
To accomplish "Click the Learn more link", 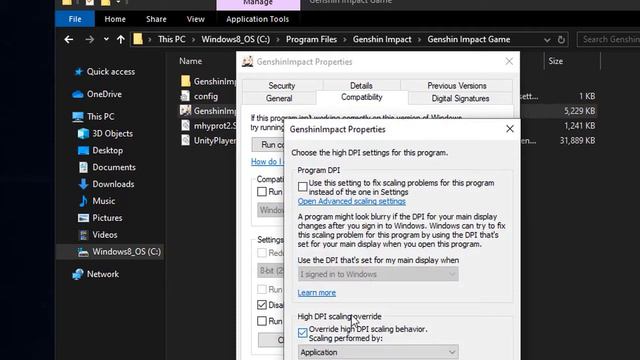I will tap(317, 293).
